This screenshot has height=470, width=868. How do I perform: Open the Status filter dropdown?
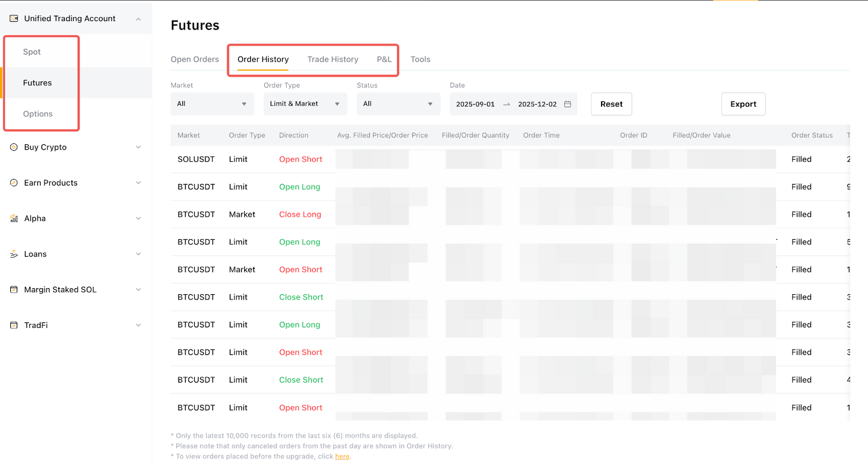tap(398, 104)
